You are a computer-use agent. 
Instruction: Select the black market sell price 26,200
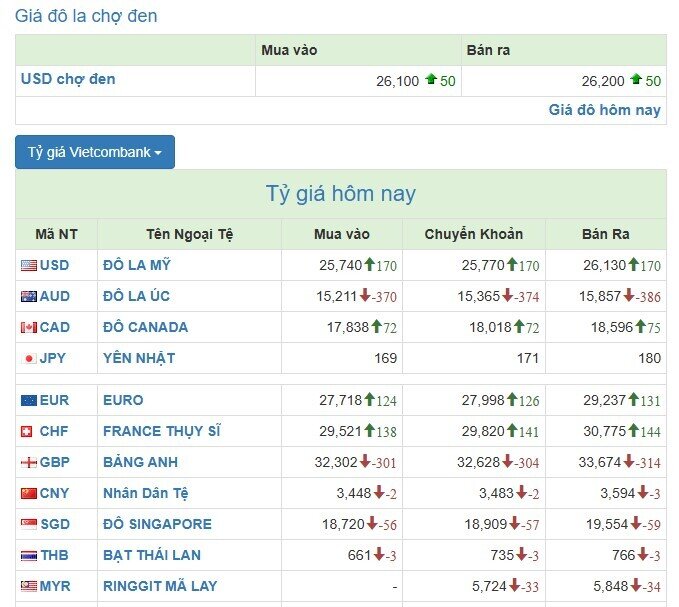point(603,81)
